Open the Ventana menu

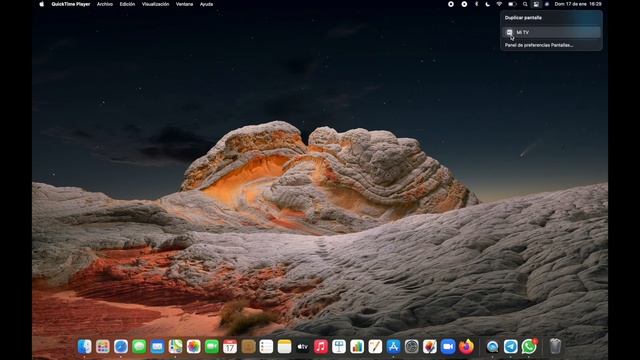click(x=184, y=4)
